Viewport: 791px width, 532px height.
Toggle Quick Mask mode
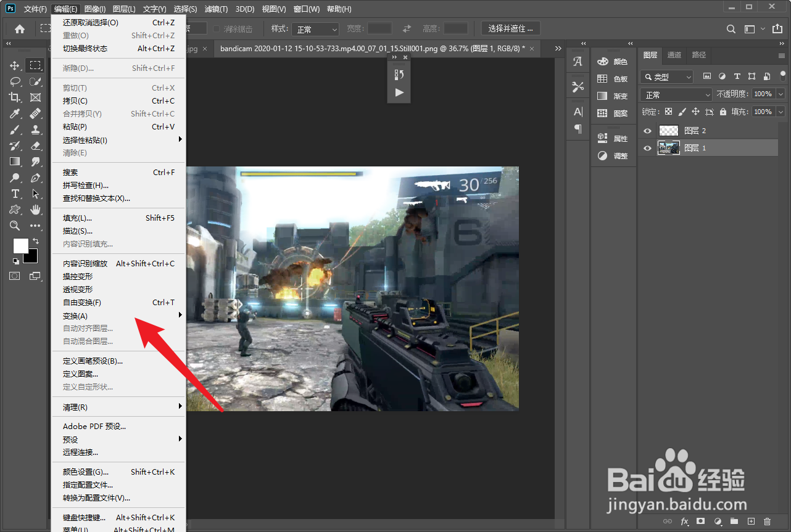coord(15,276)
